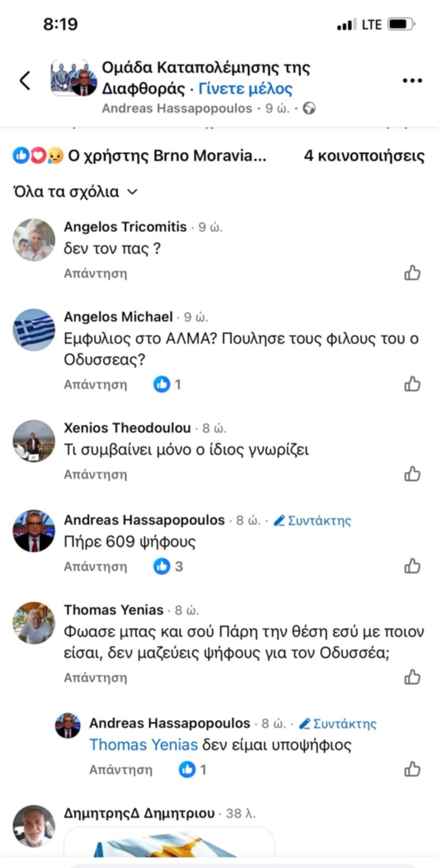The height and width of the screenshot is (868, 438).
Task: Reply to Xenios Theodoulou's comment
Action: pyautogui.click(x=95, y=474)
